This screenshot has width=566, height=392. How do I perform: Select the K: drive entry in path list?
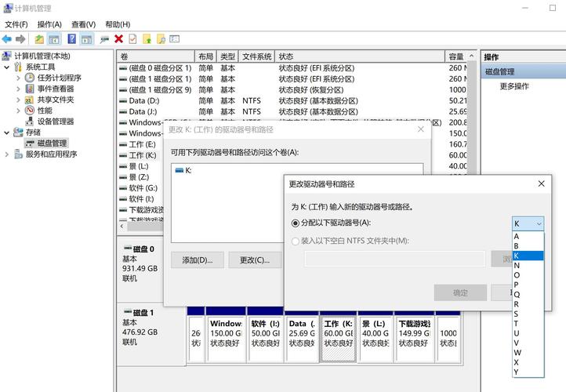[183, 170]
